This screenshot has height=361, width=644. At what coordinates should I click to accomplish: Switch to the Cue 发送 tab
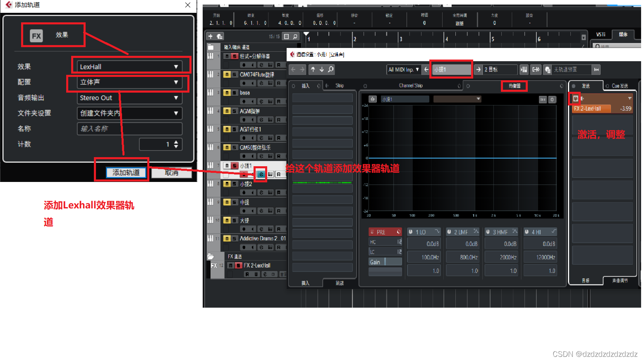point(620,86)
